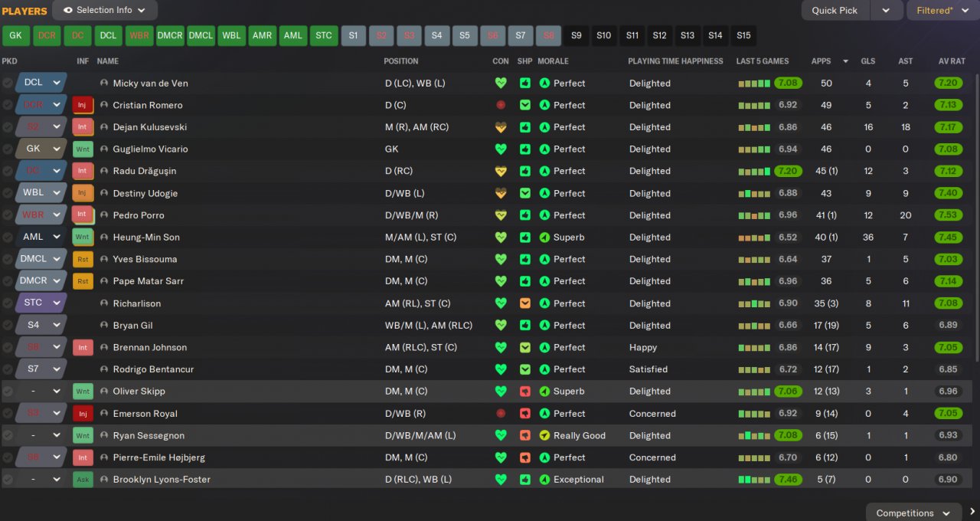
Task: Click Destiny Udogie's condition heart icon
Action: [501, 193]
